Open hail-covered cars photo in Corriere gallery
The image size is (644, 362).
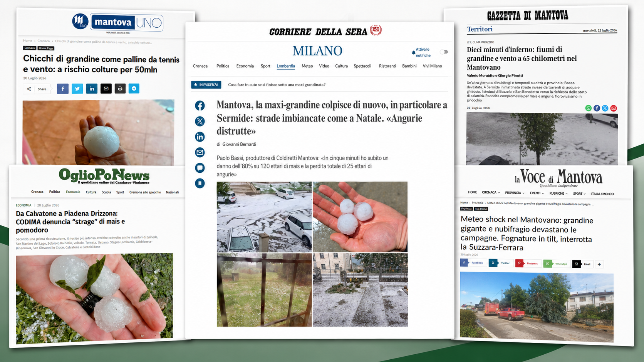point(264,217)
